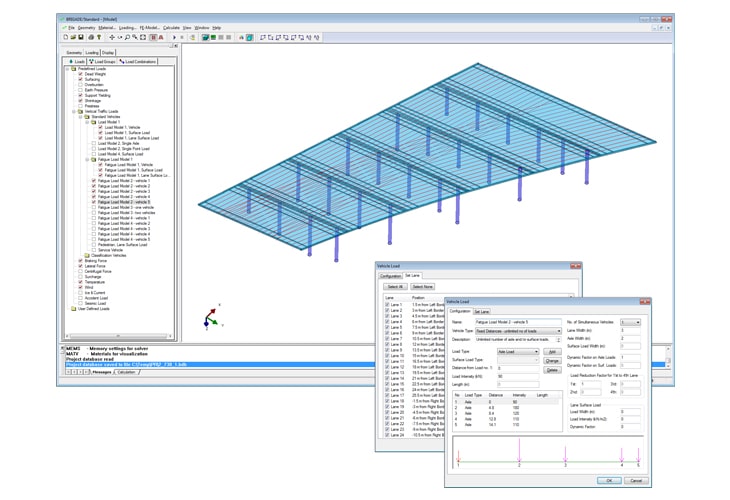Select the Zoom magnifier tool
The height and width of the screenshot is (500, 730).
[x=127, y=37]
